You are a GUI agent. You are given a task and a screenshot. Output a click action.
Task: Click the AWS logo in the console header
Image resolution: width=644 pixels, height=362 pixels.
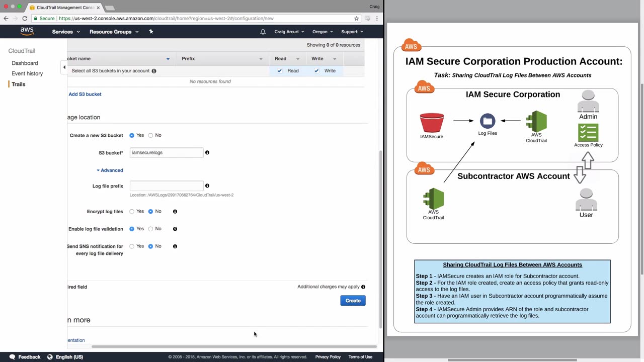27,32
